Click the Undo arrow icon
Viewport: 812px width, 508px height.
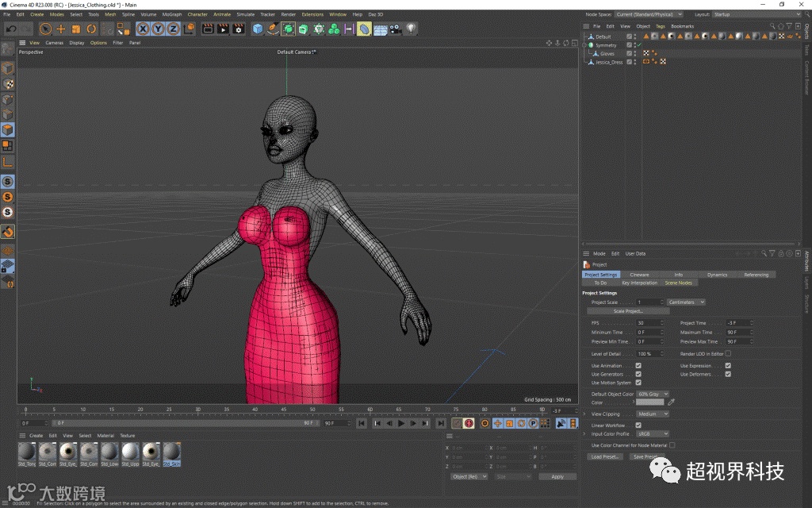click(x=10, y=29)
